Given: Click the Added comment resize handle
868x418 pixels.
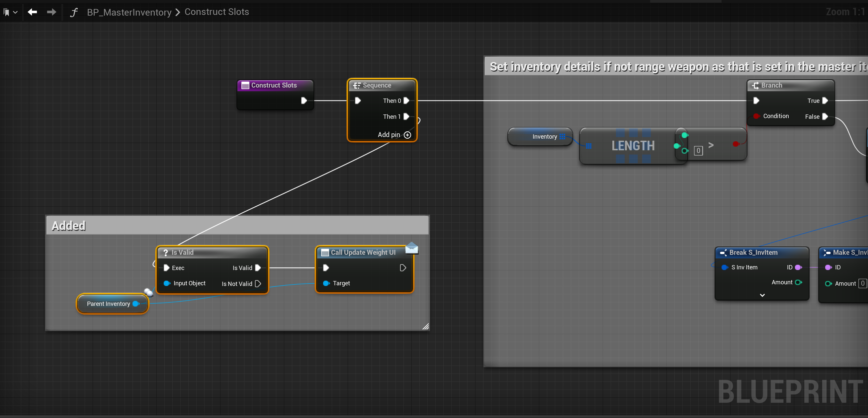Looking at the screenshot, I should pyautogui.click(x=426, y=326).
